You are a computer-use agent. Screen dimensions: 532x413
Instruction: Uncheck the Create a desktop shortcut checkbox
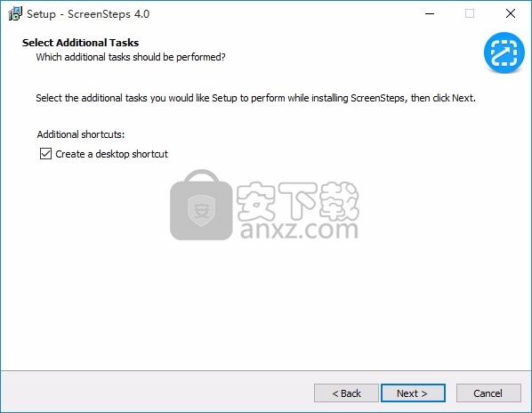coord(45,154)
